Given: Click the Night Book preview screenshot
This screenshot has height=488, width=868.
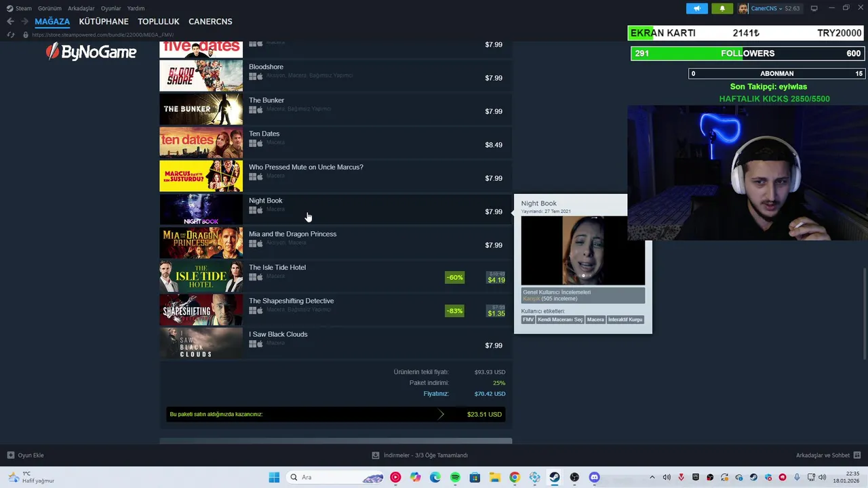Looking at the screenshot, I should 583,250.
